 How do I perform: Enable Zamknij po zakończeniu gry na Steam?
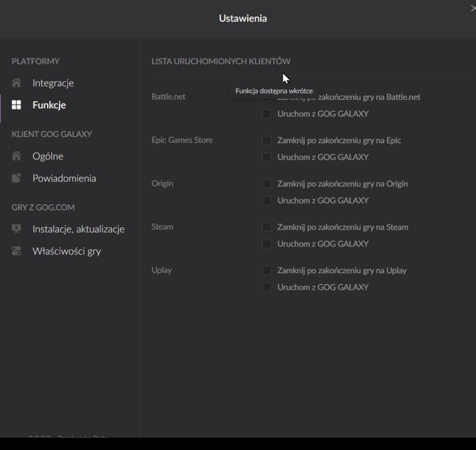267,227
